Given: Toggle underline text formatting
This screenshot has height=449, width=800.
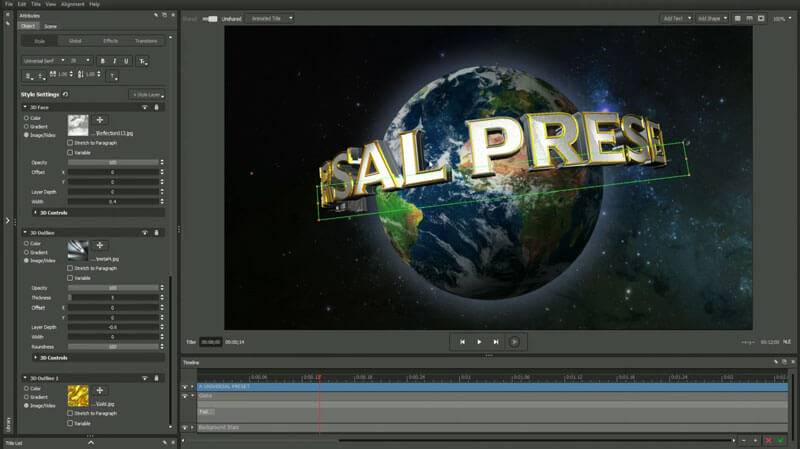Looking at the screenshot, I should tap(126, 61).
